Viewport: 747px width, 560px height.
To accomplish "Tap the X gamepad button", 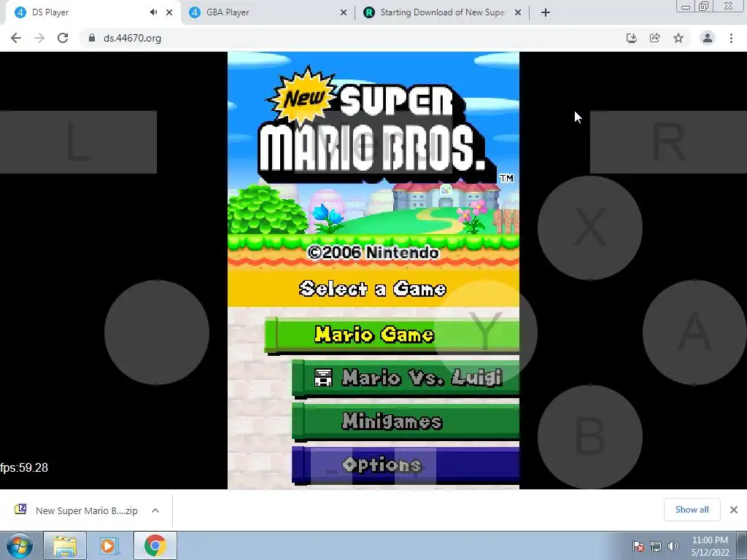I will coord(589,227).
